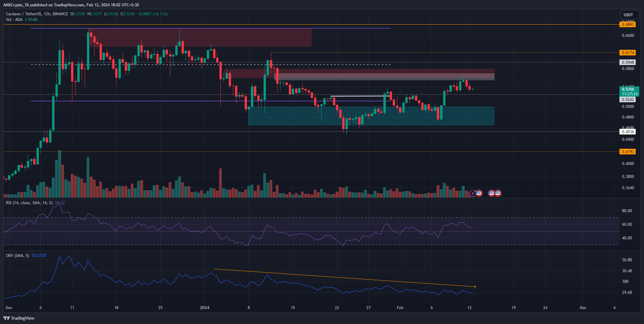644x324 pixels.
Task: Open the USDT currency selector
Action: (x=628, y=15)
